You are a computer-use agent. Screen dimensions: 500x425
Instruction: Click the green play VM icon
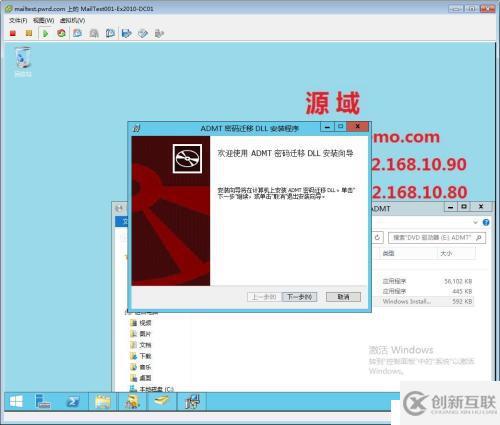[x=45, y=33]
